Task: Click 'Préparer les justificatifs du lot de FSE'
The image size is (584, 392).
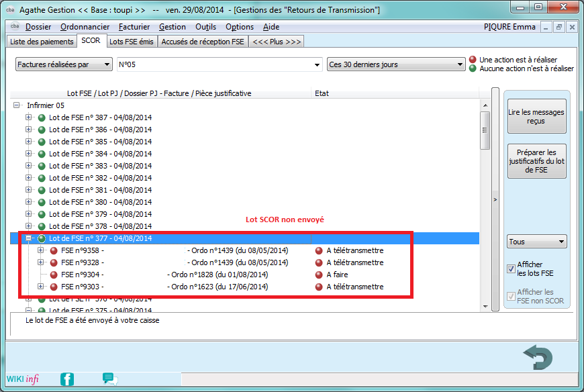Action: pos(537,161)
